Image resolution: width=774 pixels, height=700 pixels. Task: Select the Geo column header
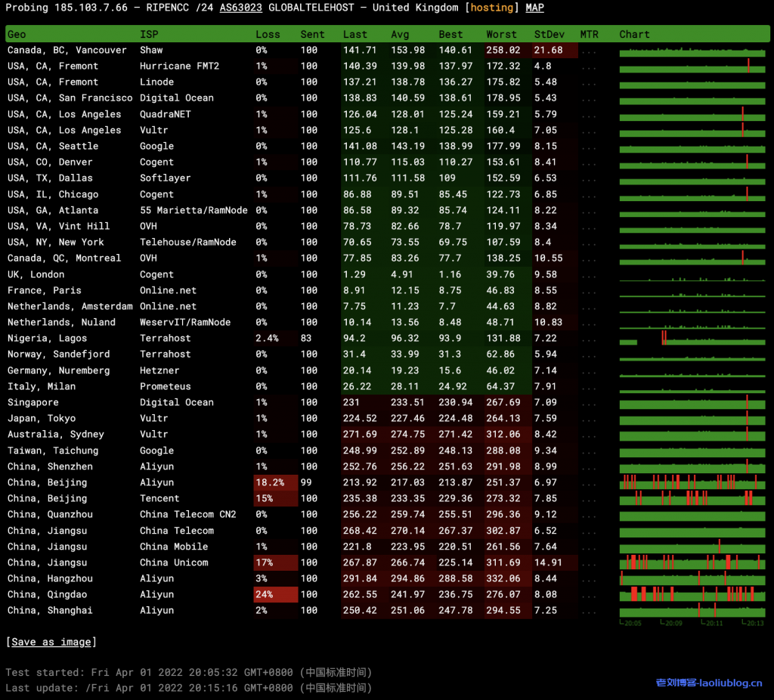[17, 34]
